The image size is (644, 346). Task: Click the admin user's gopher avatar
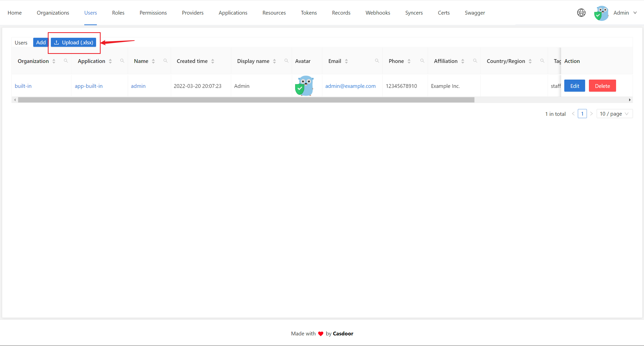305,86
